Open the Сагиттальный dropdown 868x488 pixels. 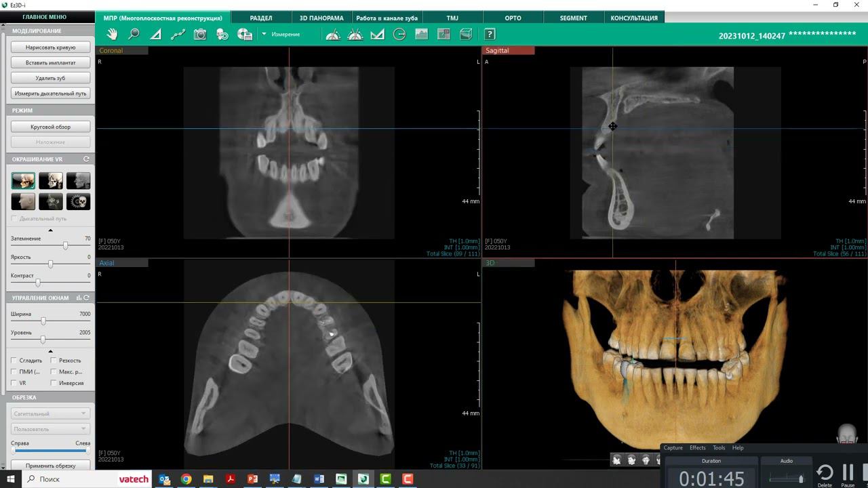(50, 413)
